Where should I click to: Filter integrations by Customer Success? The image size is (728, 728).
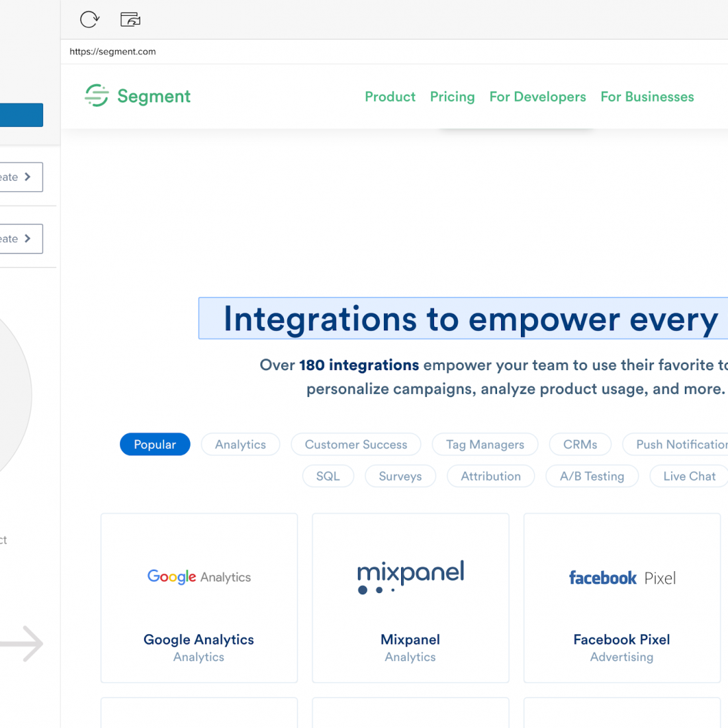pos(356,444)
